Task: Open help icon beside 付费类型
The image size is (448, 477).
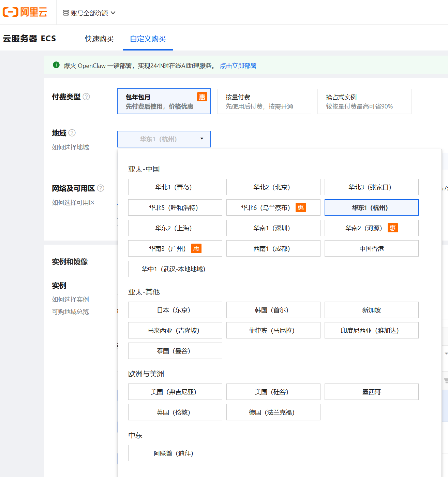Action: tap(87, 97)
